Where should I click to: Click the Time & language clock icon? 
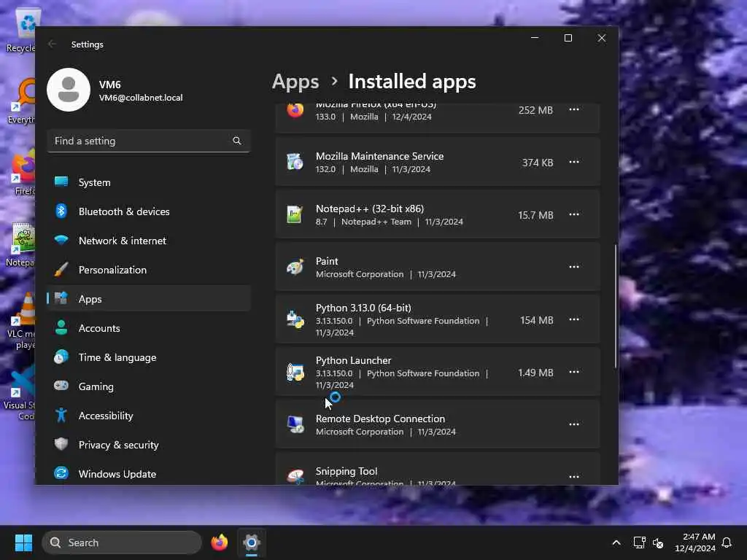pos(61,357)
